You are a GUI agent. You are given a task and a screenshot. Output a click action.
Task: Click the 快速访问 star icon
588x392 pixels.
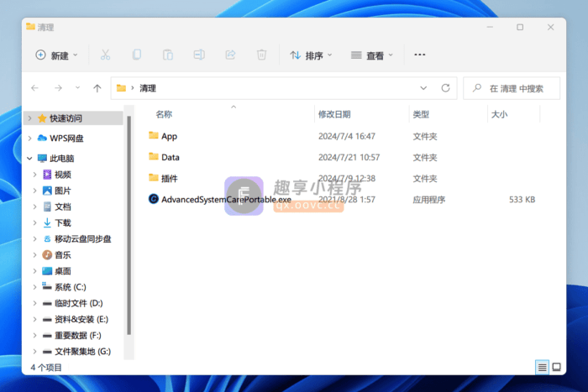click(x=42, y=118)
